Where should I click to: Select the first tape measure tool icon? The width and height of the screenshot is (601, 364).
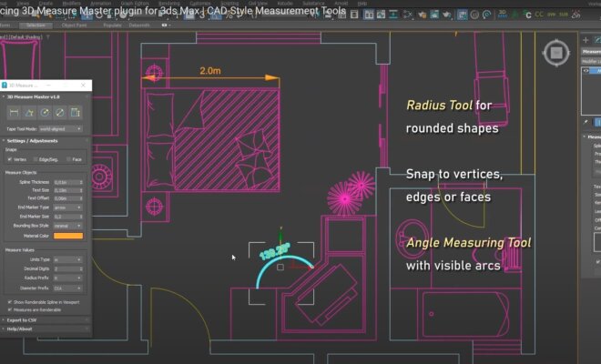pos(14,112)
